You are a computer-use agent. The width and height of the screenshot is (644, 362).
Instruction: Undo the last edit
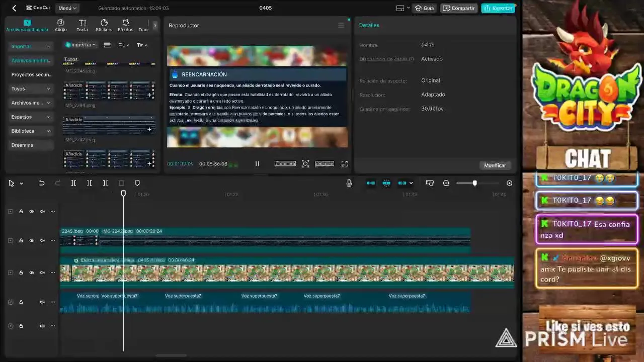click(42, 183)
